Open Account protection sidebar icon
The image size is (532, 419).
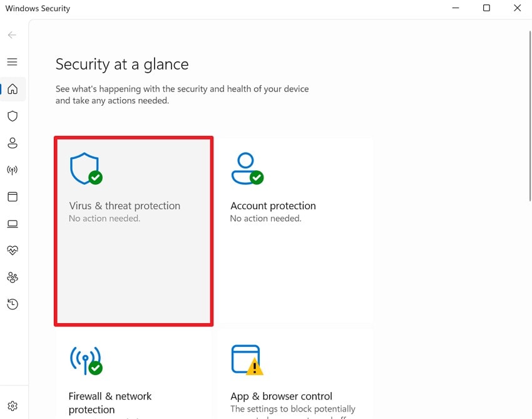coord(13,143)
